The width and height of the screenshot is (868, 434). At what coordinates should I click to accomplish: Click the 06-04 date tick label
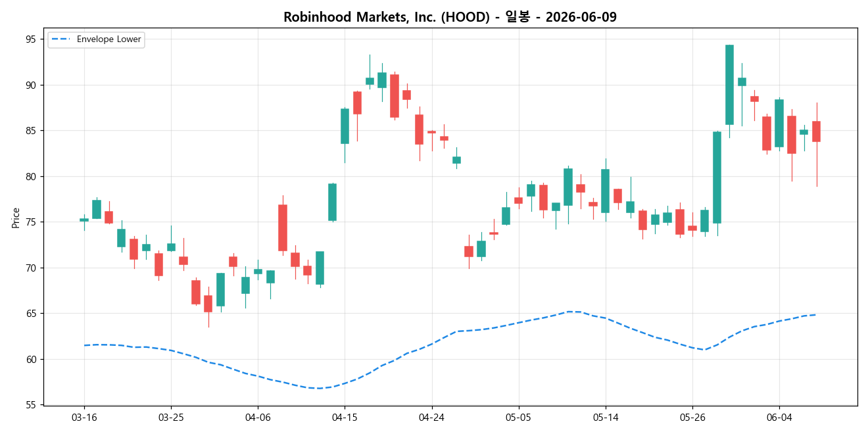[779, 418]
